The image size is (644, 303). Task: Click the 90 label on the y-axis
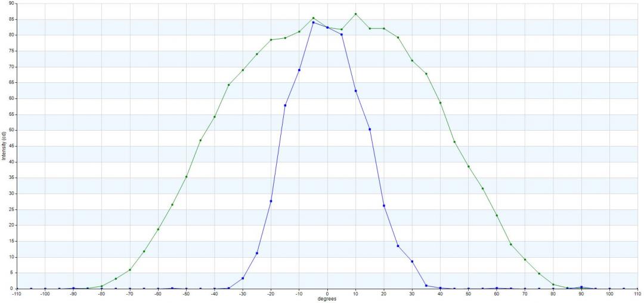click(x=5, y=4)
